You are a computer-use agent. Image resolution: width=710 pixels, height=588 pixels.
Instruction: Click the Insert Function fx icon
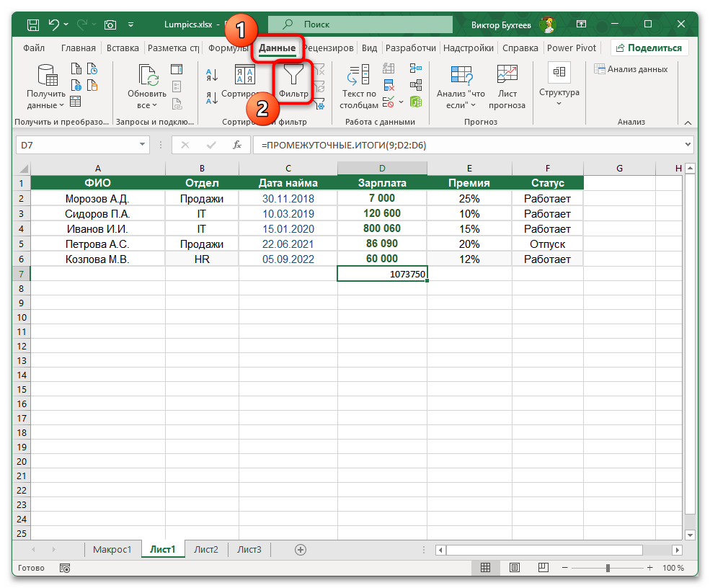coord(236,145)
